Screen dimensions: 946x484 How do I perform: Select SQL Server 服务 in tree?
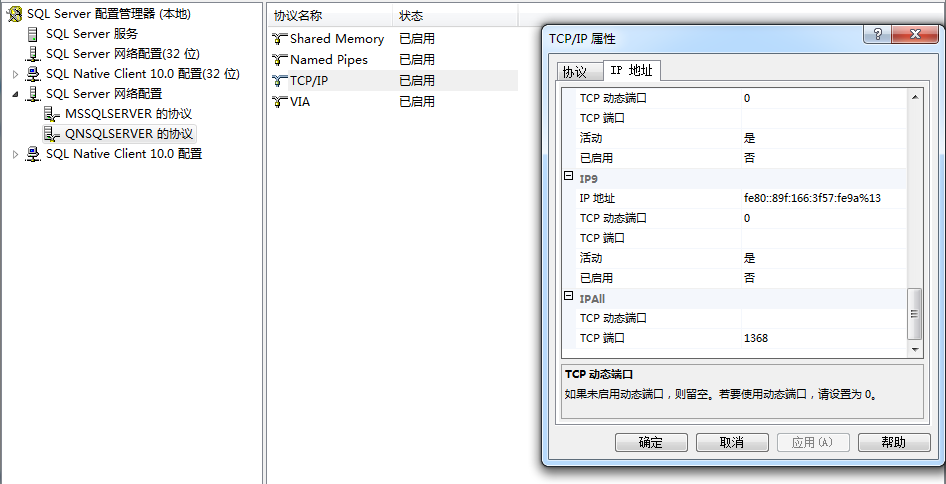(92, 34)
